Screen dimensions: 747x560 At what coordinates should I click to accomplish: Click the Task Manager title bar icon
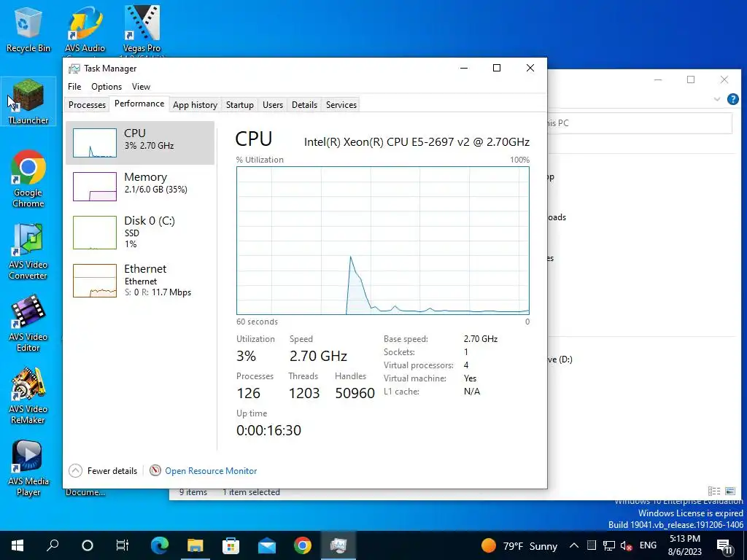[x=74, y=69]
